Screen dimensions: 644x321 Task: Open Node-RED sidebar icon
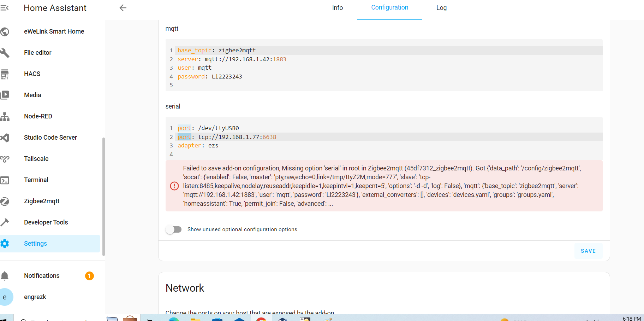click(5, 116)
